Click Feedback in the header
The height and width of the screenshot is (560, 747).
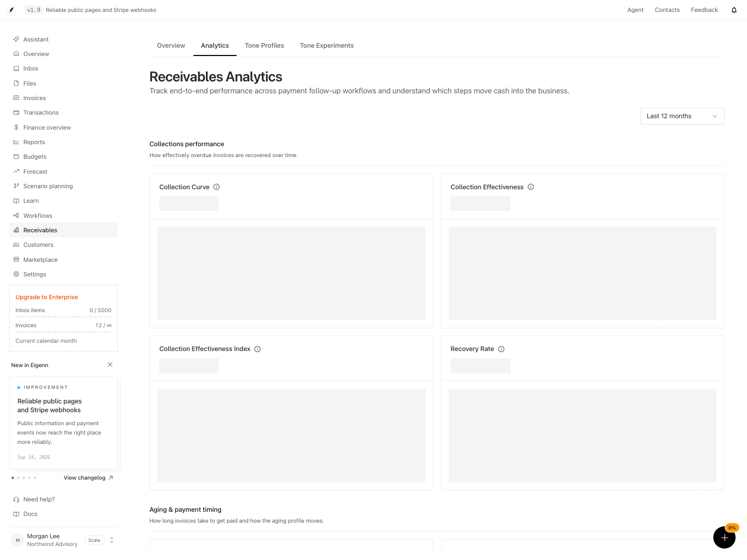pos(704,10)
